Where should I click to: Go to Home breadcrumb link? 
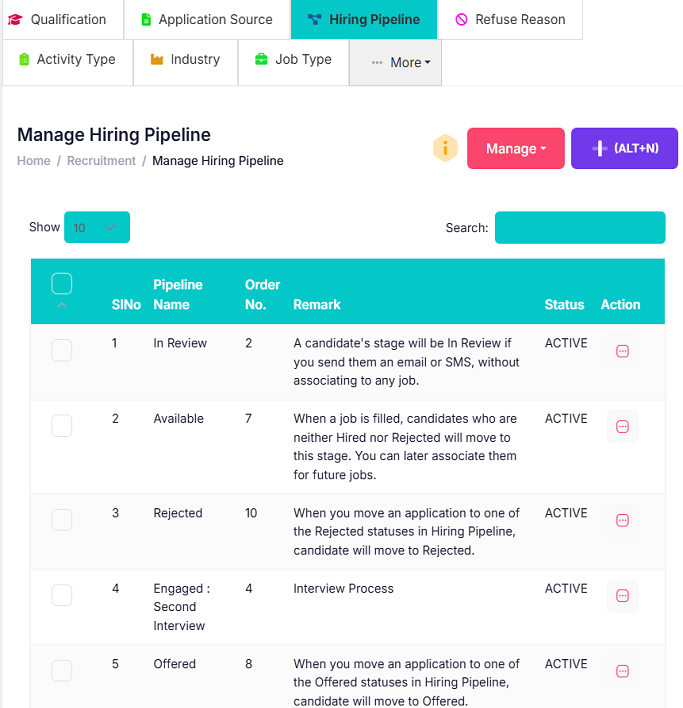[x=33, y=161]
